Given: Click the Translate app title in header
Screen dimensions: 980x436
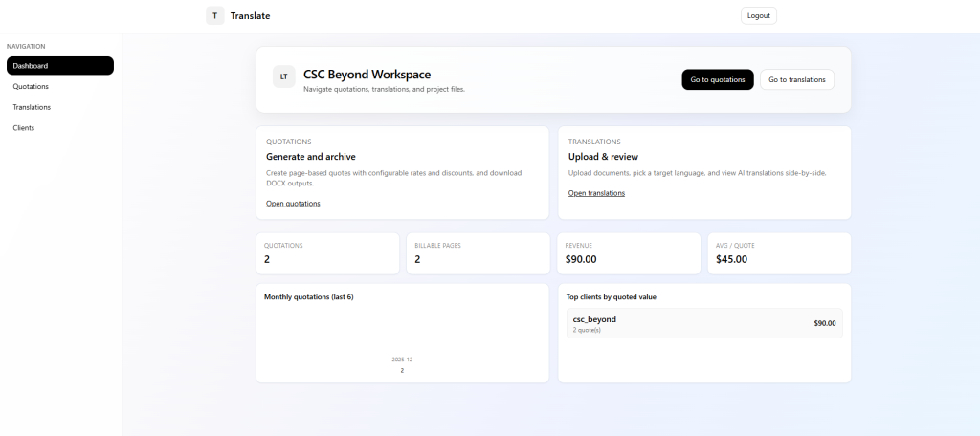Looking at the screenshot, I should point(250,16).
